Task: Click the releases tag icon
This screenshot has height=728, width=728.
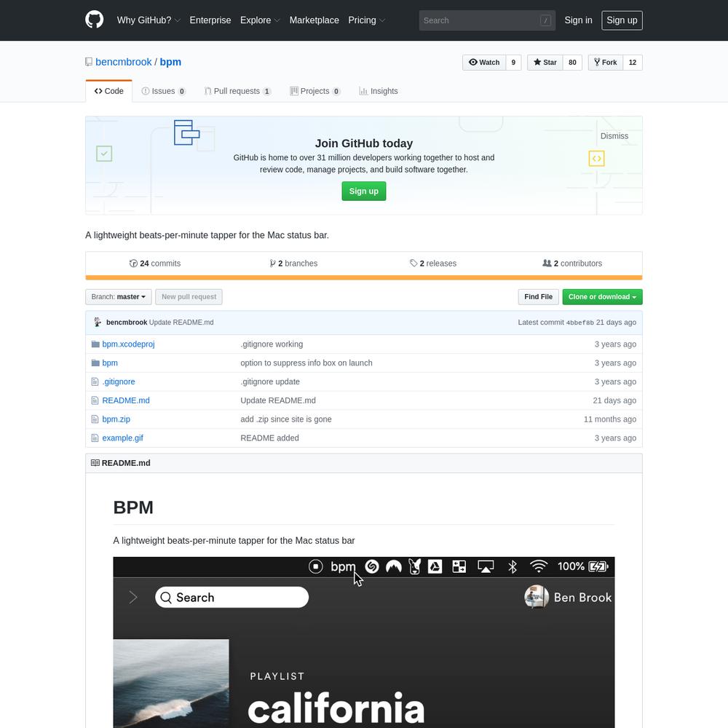Action: click(x=414, y=264)
